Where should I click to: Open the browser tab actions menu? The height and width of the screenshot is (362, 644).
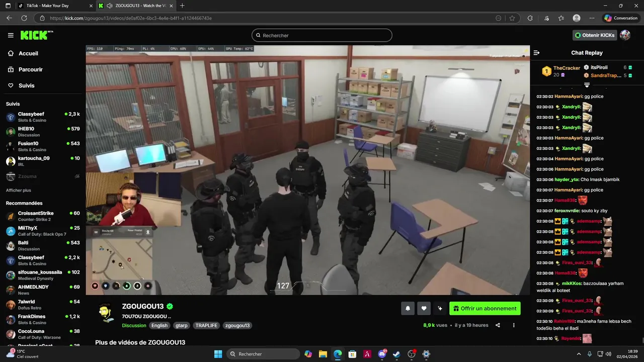[7, 6]
